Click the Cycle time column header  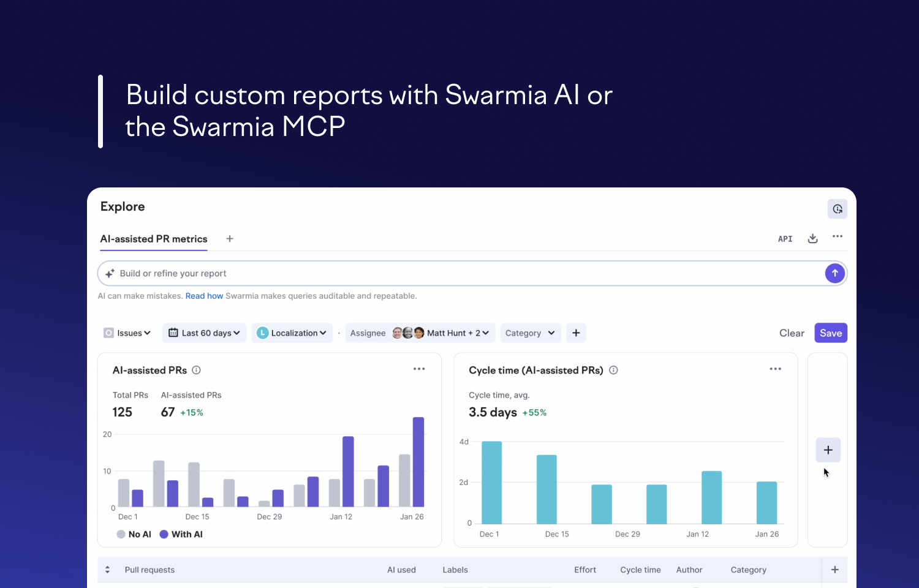click(640, 570)
